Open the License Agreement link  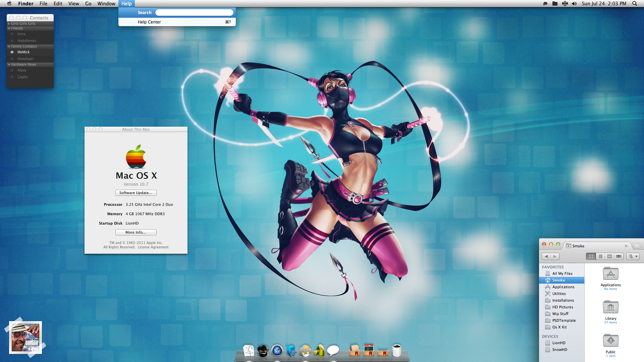coord(153,247)
